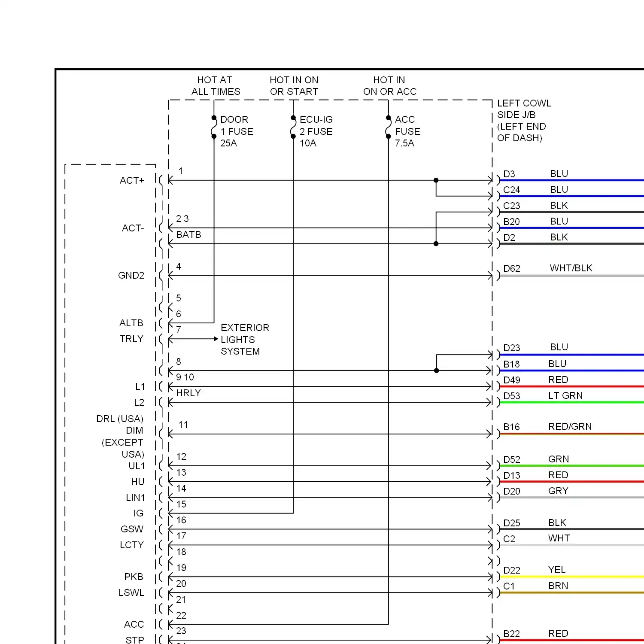Click the "LT GRN" wire color label
Image resolution: width=644 pixels, height=644 pixels.
tap(565, 395)
